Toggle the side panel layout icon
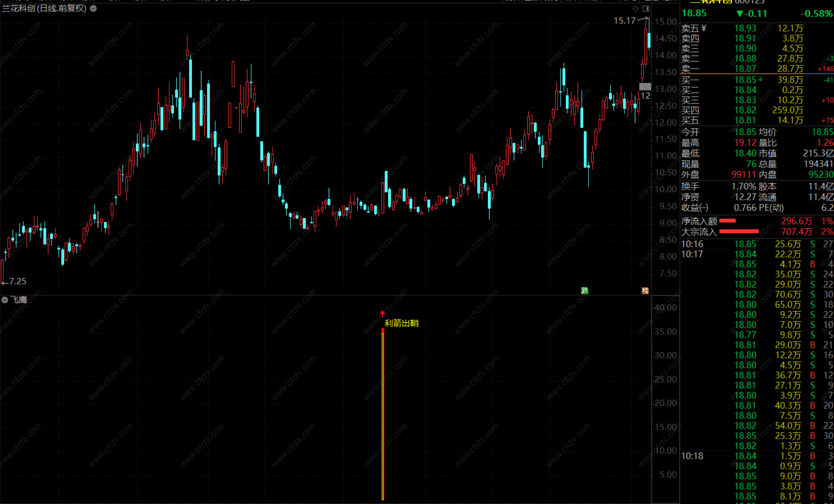The width and height of the screenshot is (834, 504). coord(646,9)
